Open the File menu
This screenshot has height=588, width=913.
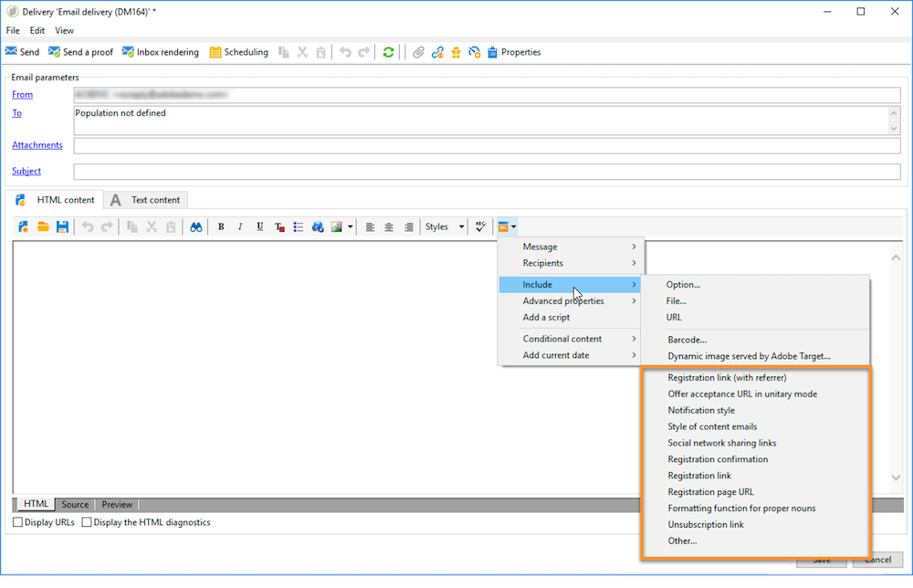pos(13,30)
